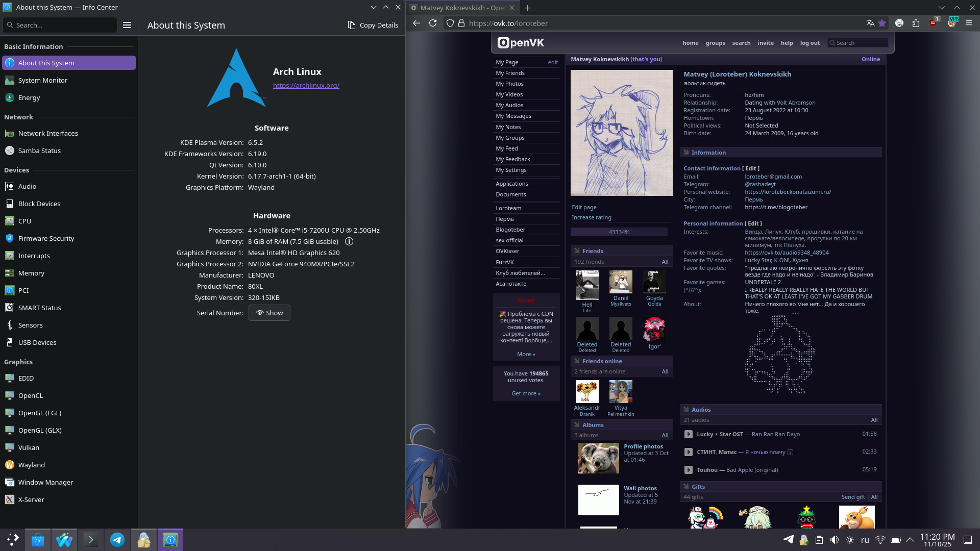The height and width of the screenshot is (551, 980).
Task: Click the volume icon in system tray
Action: tap(834, 540)
